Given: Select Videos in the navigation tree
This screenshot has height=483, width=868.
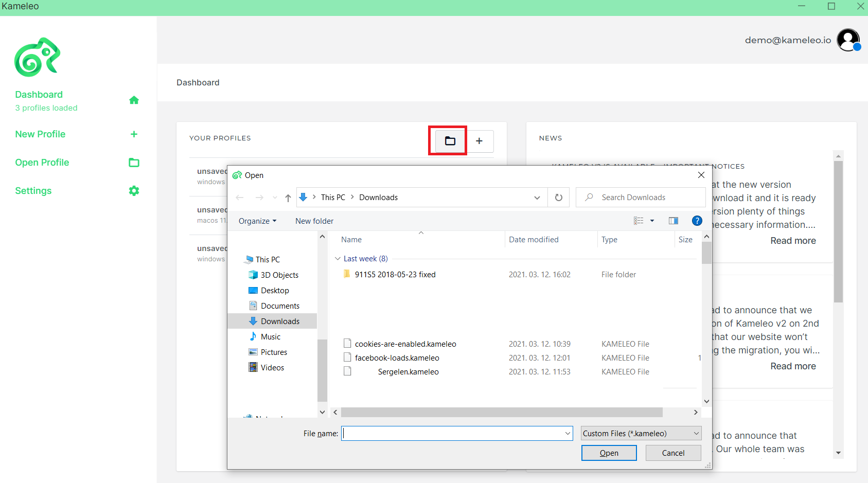Looking at the screenshot, I should tap(272, 368).
